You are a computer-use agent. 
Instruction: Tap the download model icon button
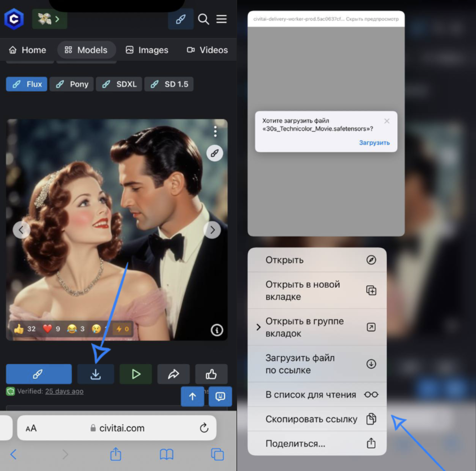click(95, 374)
